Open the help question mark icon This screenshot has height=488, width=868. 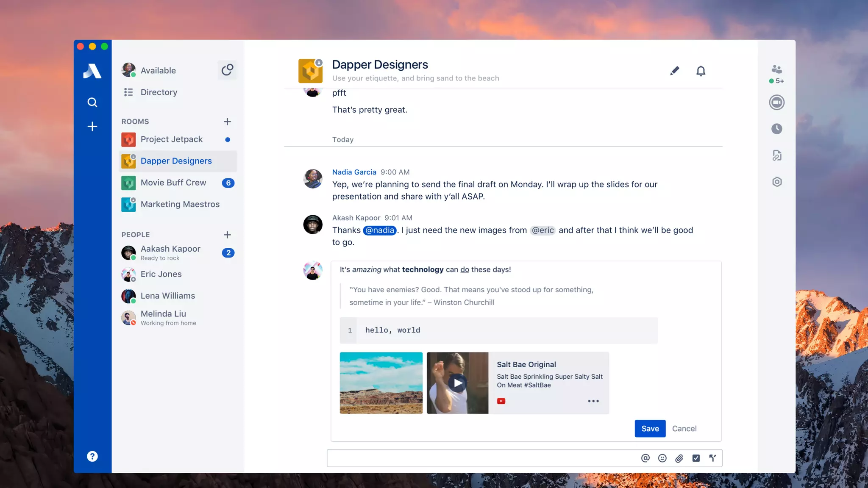92,456
